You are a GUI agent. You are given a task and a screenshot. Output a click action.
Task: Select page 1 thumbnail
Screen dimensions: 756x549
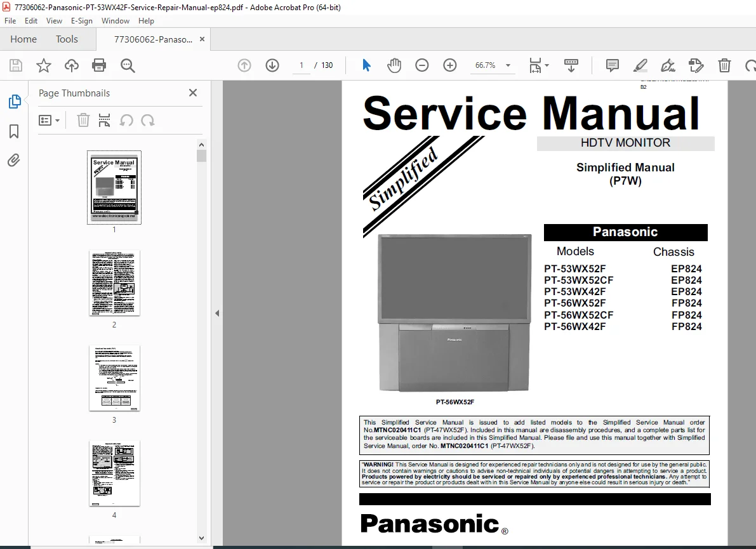pyautogui.click(x=114, y=187)
